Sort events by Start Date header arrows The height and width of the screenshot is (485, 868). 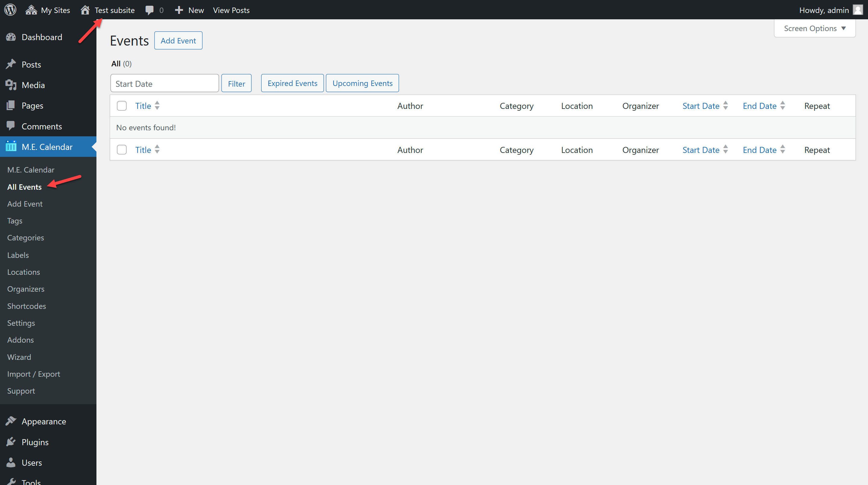tap(725, 106)
